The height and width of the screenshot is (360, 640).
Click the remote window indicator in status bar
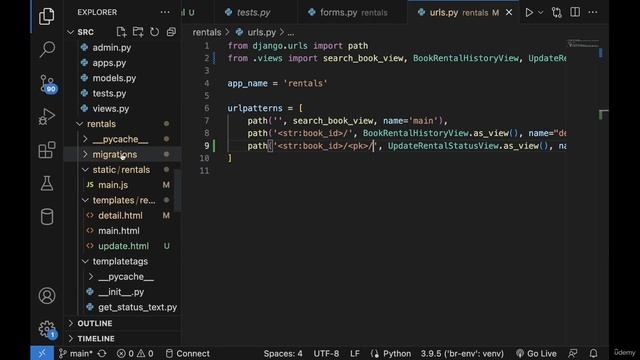[x=42, y=353]
